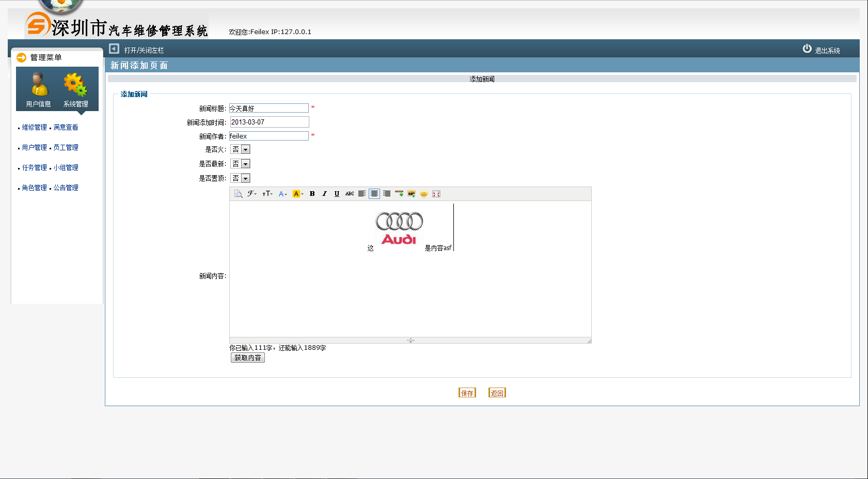Image resolution: width=868 pixels, height=479 pixels.
Task: Click the editor preview icon
Action: coord(238,194)
